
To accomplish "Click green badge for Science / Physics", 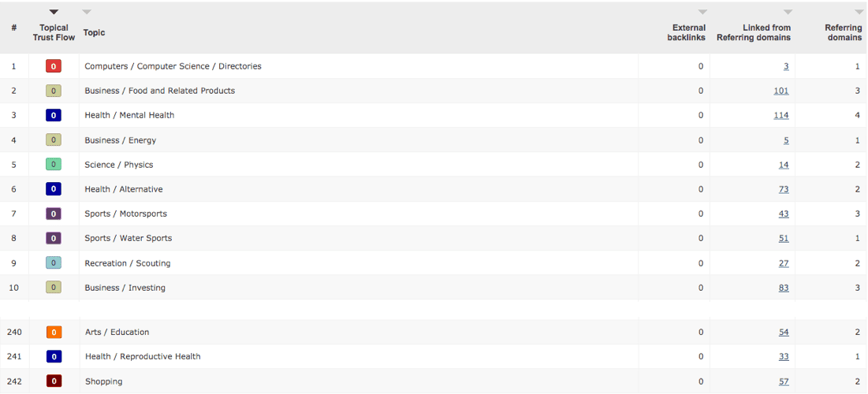I will 53,165.
